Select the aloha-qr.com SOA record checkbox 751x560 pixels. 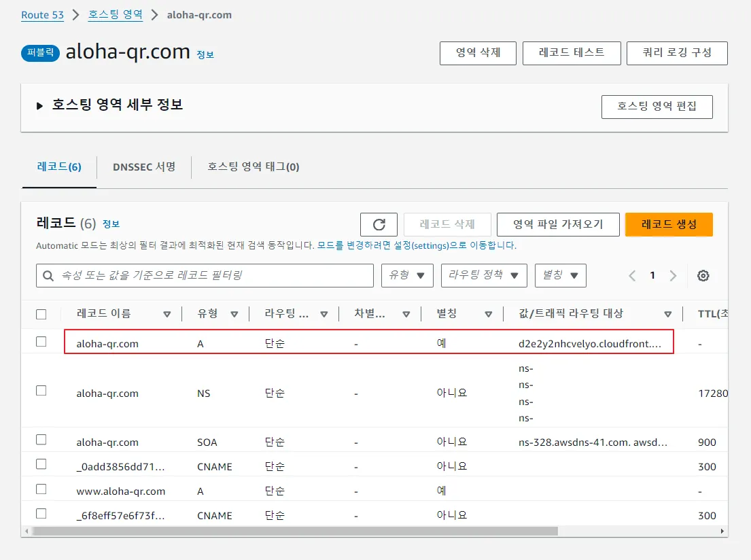[x=41, y=439]
